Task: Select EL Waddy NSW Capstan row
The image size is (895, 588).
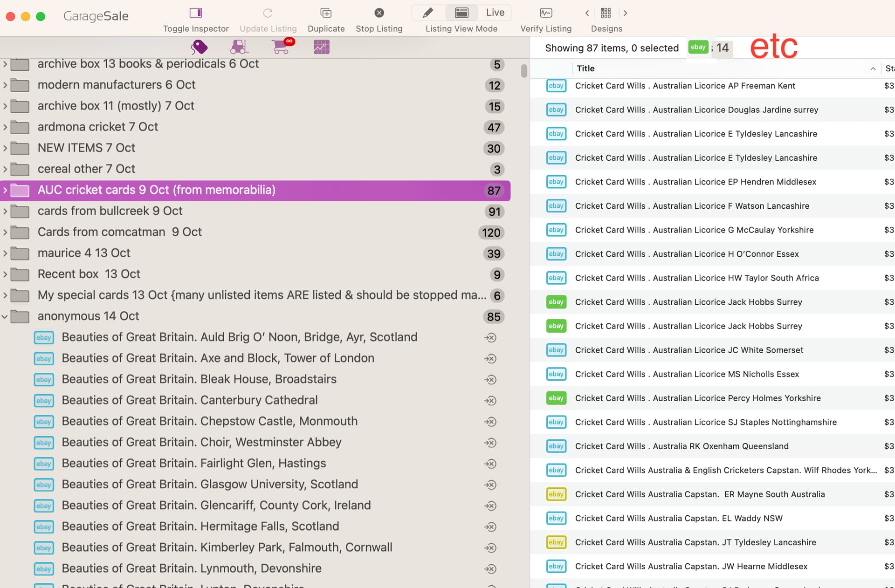Action: (x=712, y=519)
